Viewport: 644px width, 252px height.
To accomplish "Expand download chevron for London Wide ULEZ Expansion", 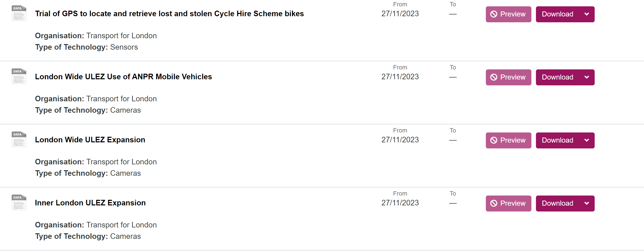I will (x=587, y=140).
